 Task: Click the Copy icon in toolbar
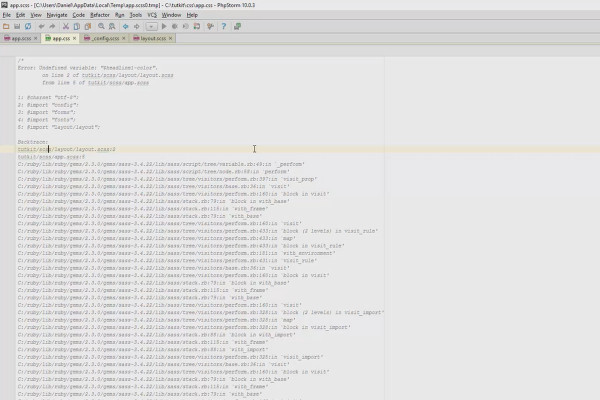coord(77,26)
